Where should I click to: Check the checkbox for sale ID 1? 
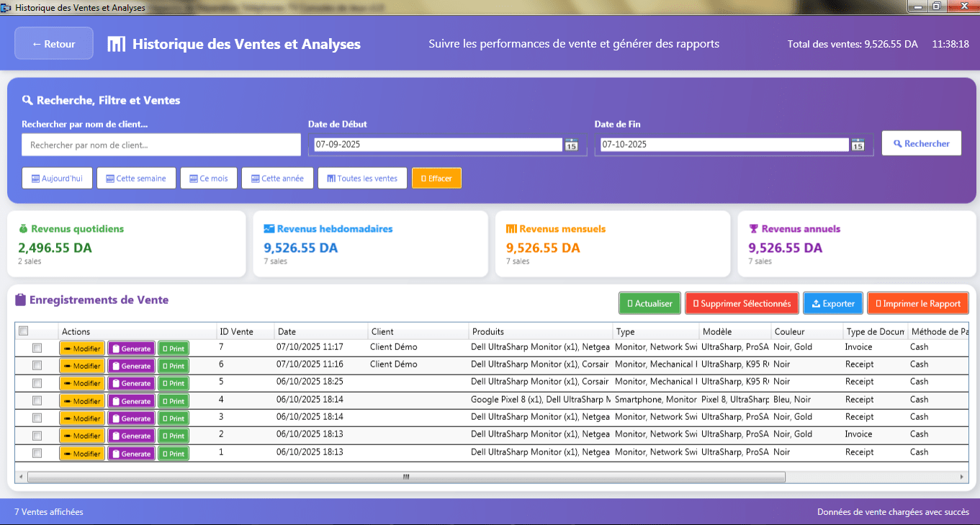pyautogui.click(x=37, y=452)
